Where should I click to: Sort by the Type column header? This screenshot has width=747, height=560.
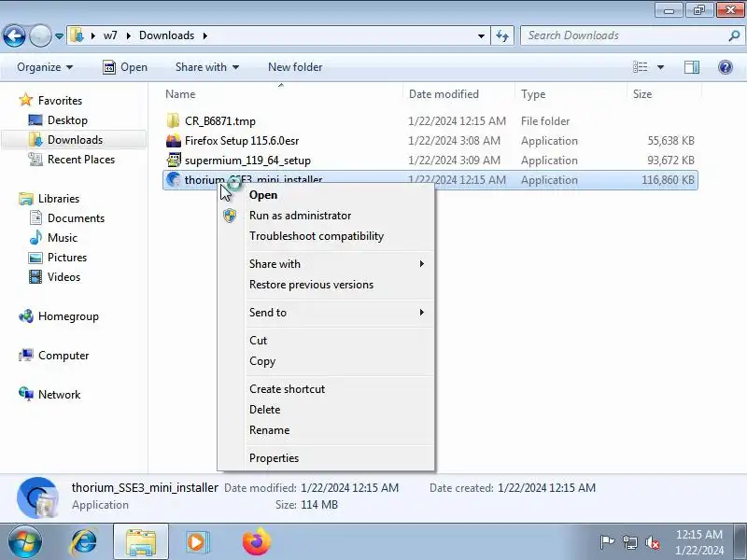click(533, 94)
